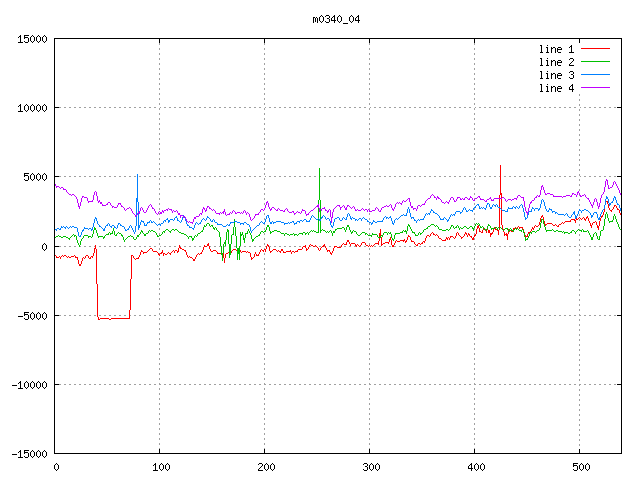Select the "line 3" legend label
Image resolution: width=640 pixels, height=480 pixels.
tap(557, 75)
